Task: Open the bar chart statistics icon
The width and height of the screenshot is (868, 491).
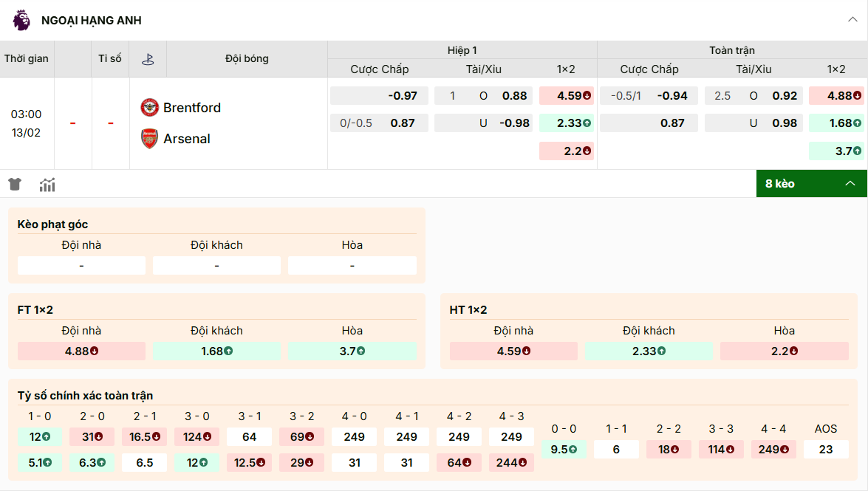Action: coord(47,185)
